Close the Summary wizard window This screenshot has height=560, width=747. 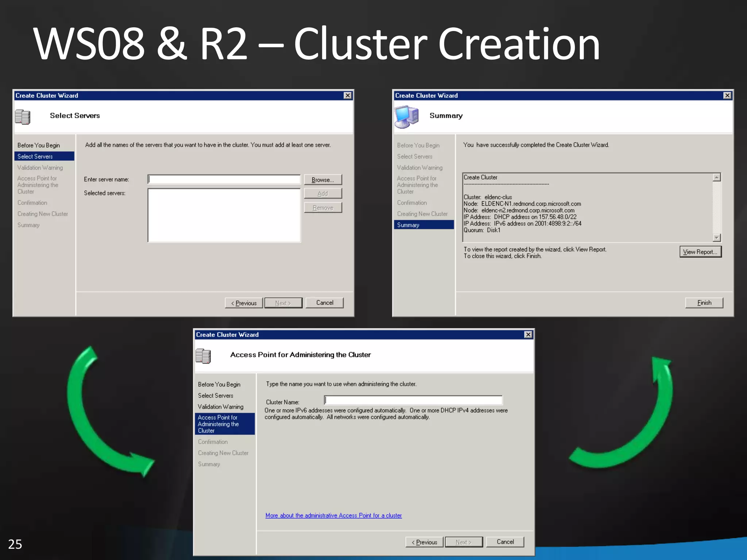(x=727, y=96)
